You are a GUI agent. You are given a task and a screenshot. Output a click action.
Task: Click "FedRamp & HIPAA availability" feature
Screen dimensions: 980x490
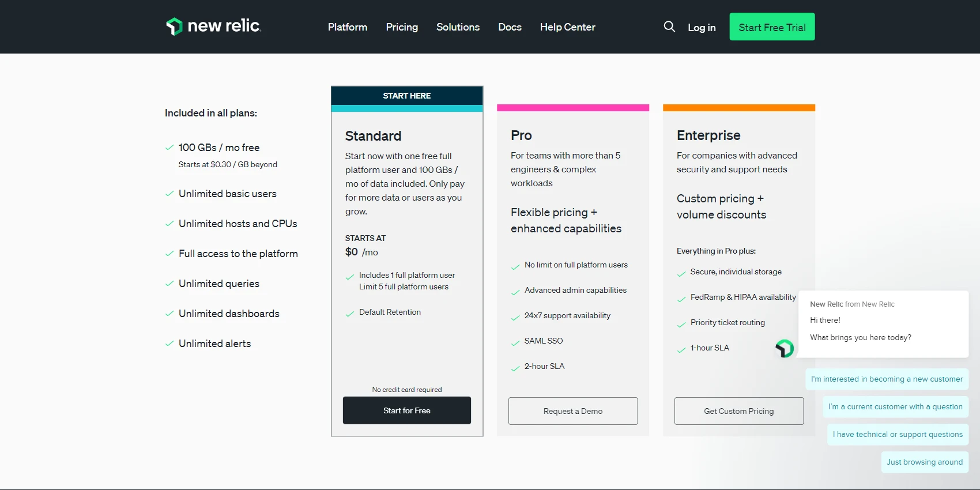tap(743, 297)
